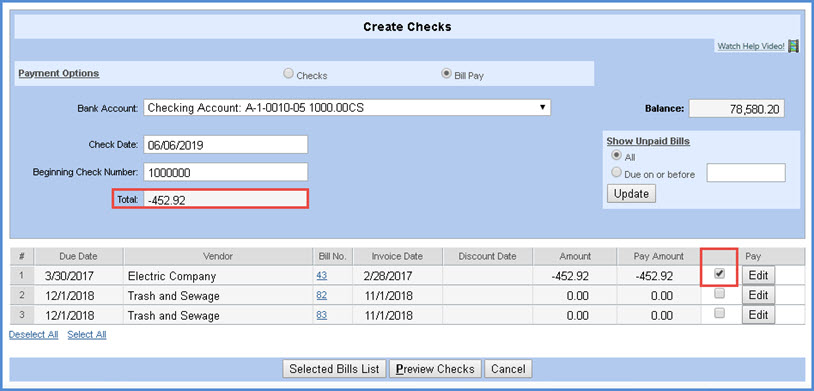
Task: Open the Watch Help Video link
Action: tap(751, 46)
